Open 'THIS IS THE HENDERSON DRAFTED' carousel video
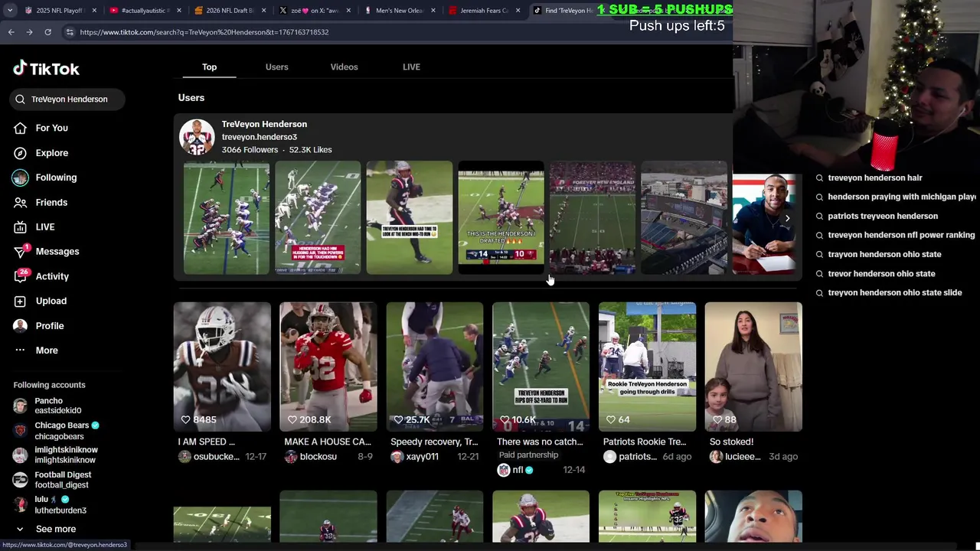The height and width of the screenshot is (551, 980). coord(501,217)
